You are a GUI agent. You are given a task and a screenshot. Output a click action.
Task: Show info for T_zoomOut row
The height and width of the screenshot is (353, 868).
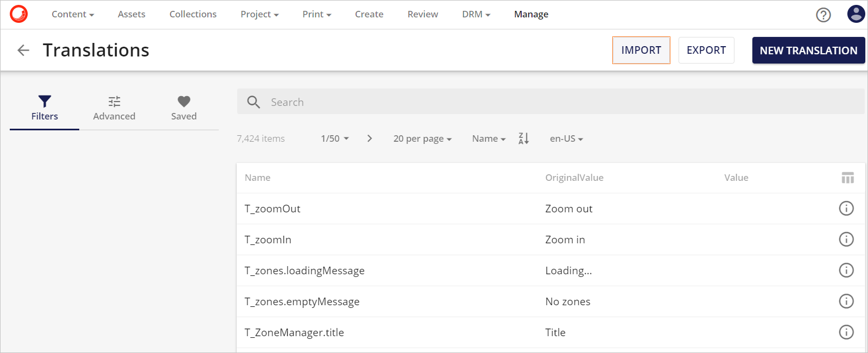coord(846,208)
